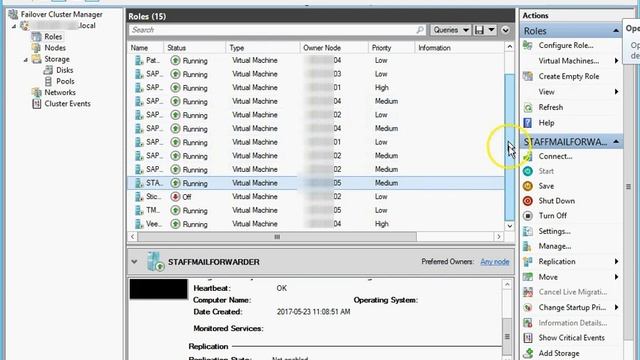Click the Save action icon
The image size is (640, 360).
528,186
